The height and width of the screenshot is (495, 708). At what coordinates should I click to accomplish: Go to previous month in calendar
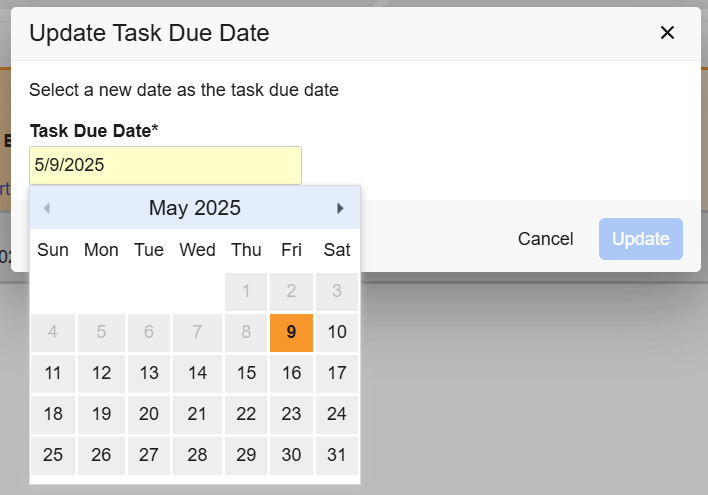47,208
